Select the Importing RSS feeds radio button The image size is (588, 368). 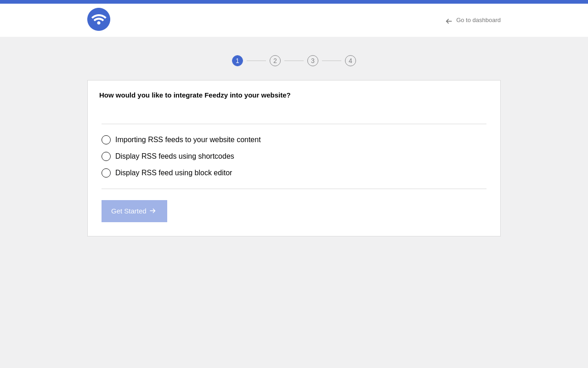tap(106, 140)
